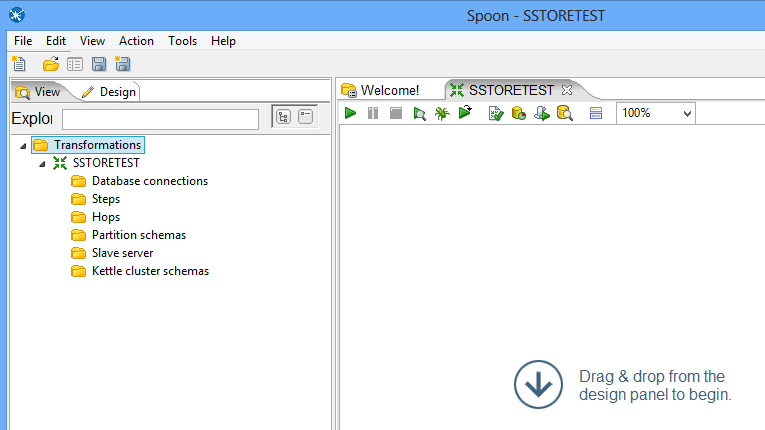Click the Save file disk icon
The image size is (765, 430).
tap(99, 64)
